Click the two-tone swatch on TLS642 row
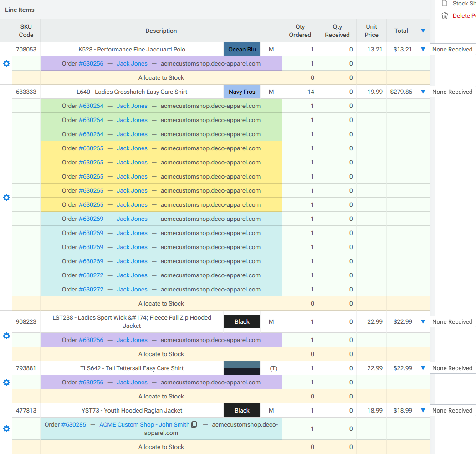Image resolution: width=476 pixels, height=454 pixels. pos(242,368)
